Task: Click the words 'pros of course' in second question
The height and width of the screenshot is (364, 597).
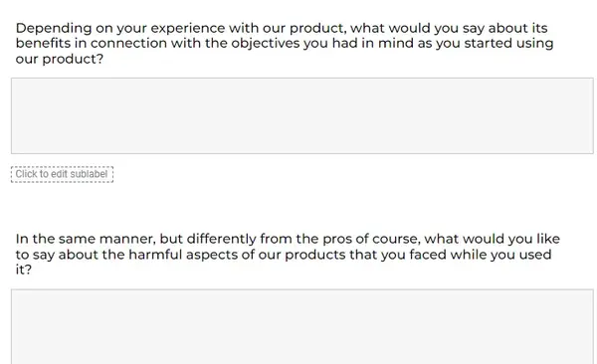Action: (371, 239)
